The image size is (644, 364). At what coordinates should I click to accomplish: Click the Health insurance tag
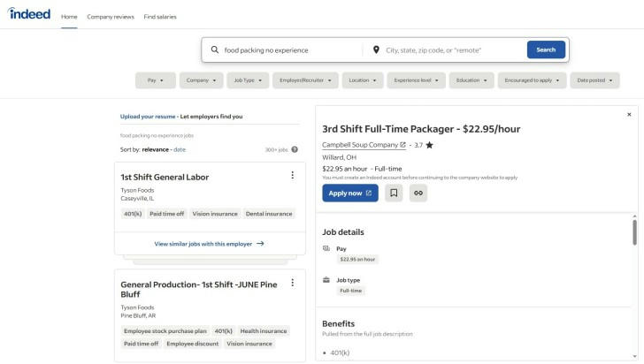pyautogui.click(x=264, y=330)
